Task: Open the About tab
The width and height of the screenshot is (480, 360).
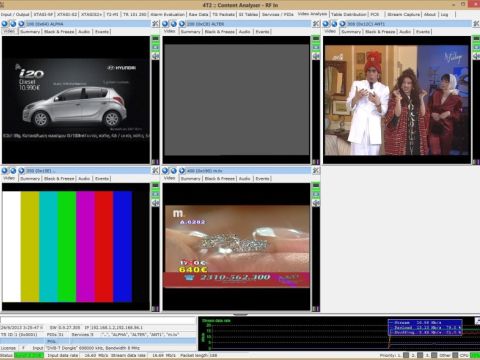Action: [x=430, y=14]
